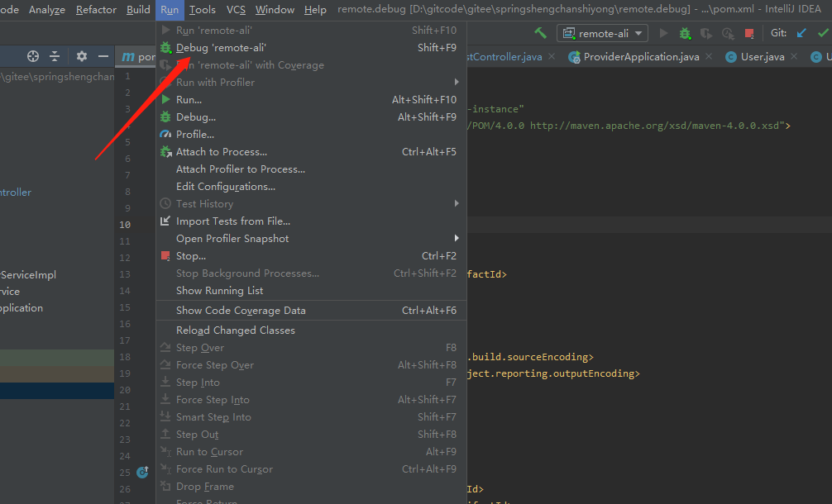Click the Collapse All icon in project panel
This screenshot has height=504, width=832.
coord(55,56)
